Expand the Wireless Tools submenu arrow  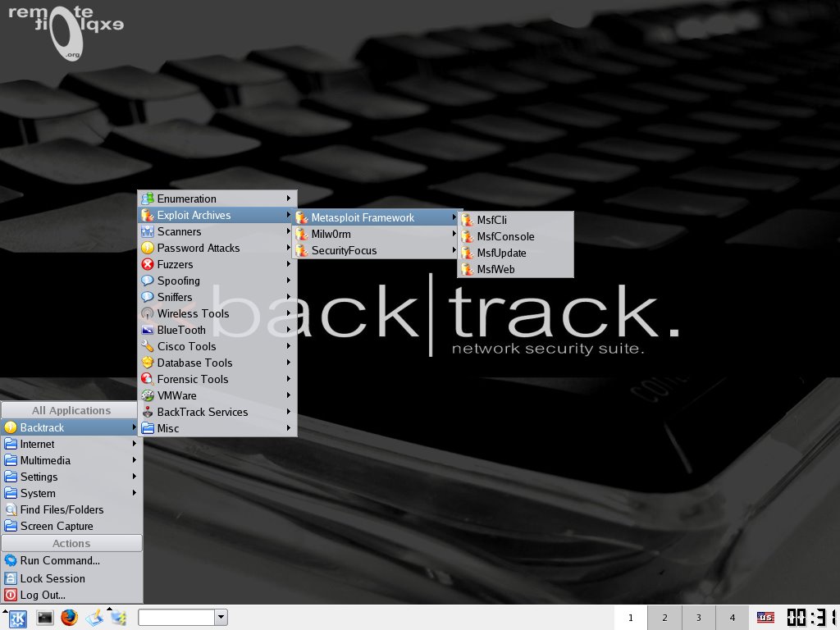(288, 313)
